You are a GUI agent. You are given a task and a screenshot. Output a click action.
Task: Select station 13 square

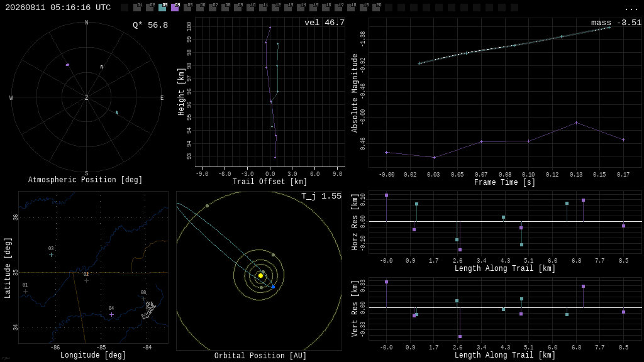288,8
